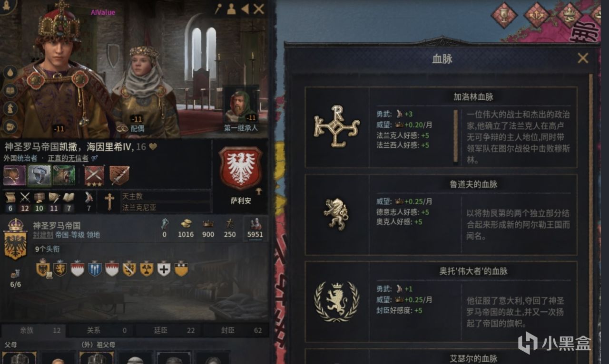
Task: Select the white shield with black cross
Action: pyautogui.click(x=164, y=269)
